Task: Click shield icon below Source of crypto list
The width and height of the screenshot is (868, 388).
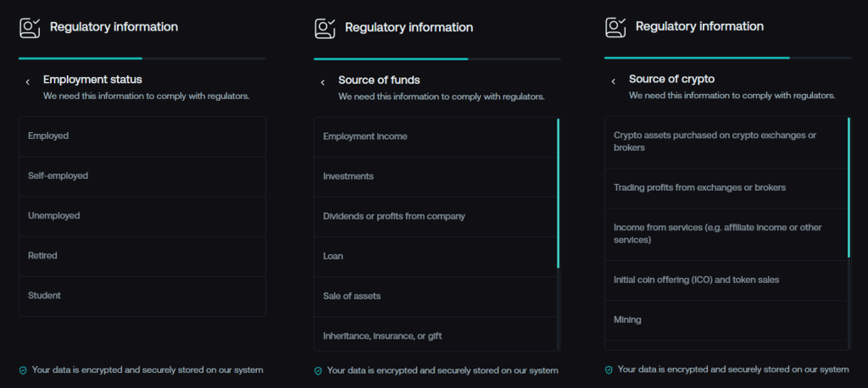Action: [609, 369]
